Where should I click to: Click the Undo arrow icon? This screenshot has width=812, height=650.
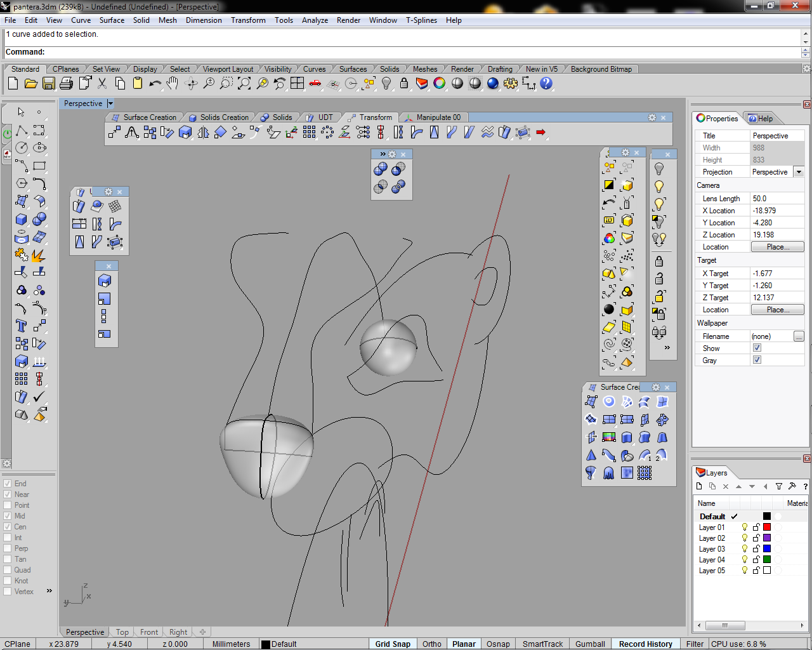coord(155,83)
